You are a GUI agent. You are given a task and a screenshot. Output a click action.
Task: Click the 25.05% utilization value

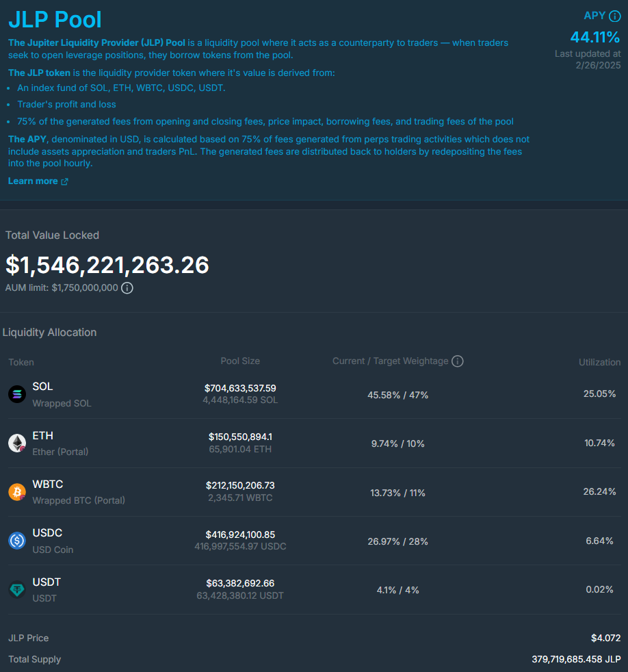(599, 394)
